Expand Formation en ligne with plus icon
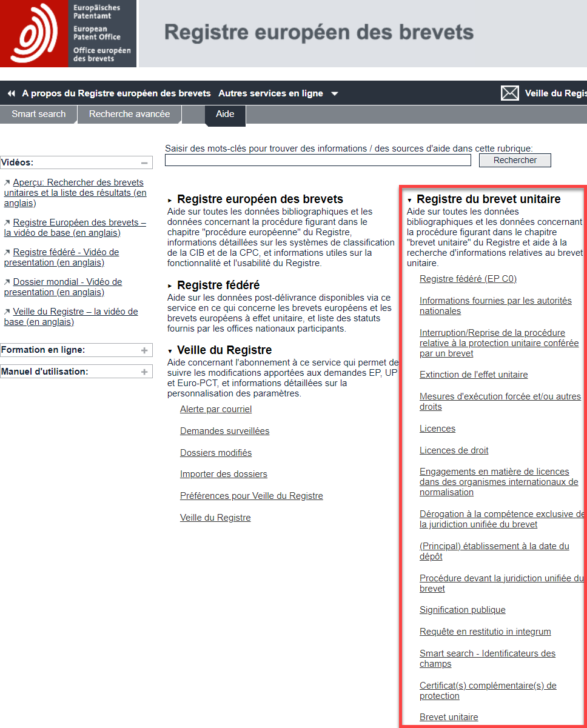This screenshot has width=587, height=728. [144, 350]
